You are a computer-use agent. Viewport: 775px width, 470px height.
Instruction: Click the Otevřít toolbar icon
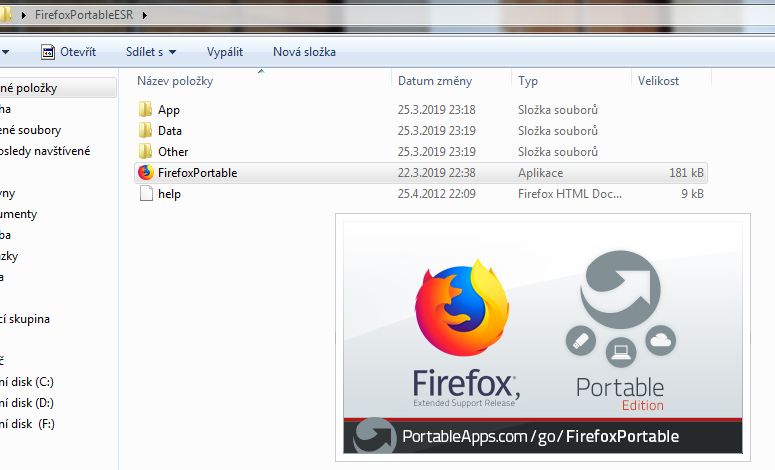[48, 52]
